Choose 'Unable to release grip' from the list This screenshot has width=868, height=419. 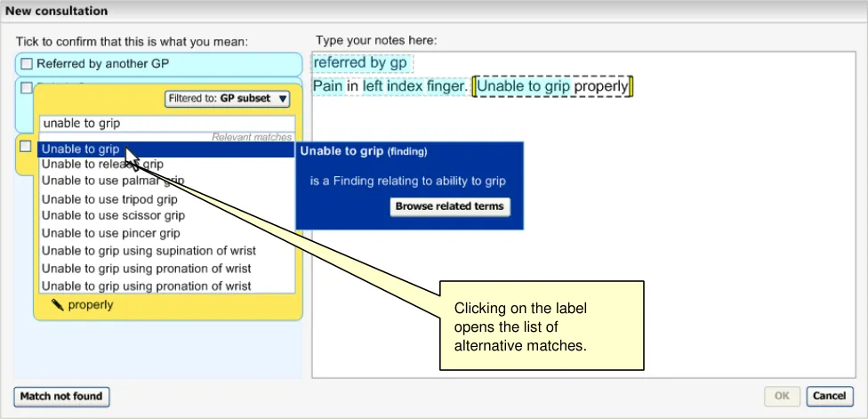click(x=102, y=165)
